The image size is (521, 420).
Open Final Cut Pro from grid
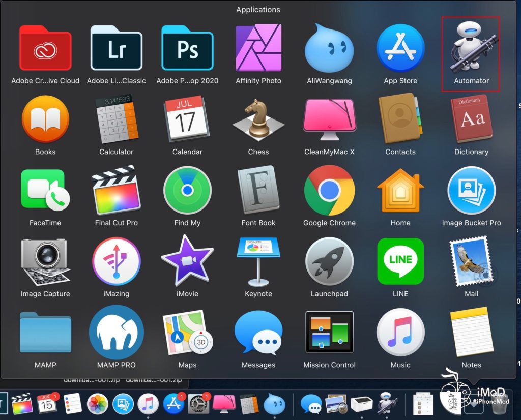[116, 190]
